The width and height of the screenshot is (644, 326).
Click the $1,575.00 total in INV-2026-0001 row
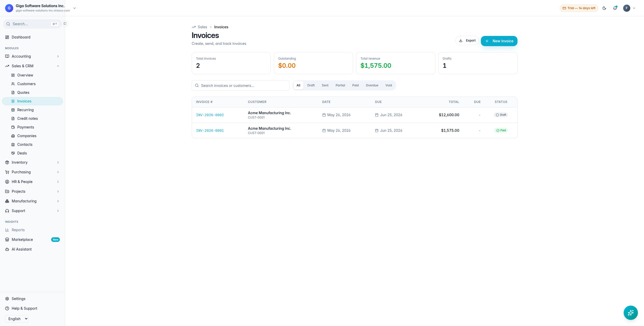(x=450, y=131)
